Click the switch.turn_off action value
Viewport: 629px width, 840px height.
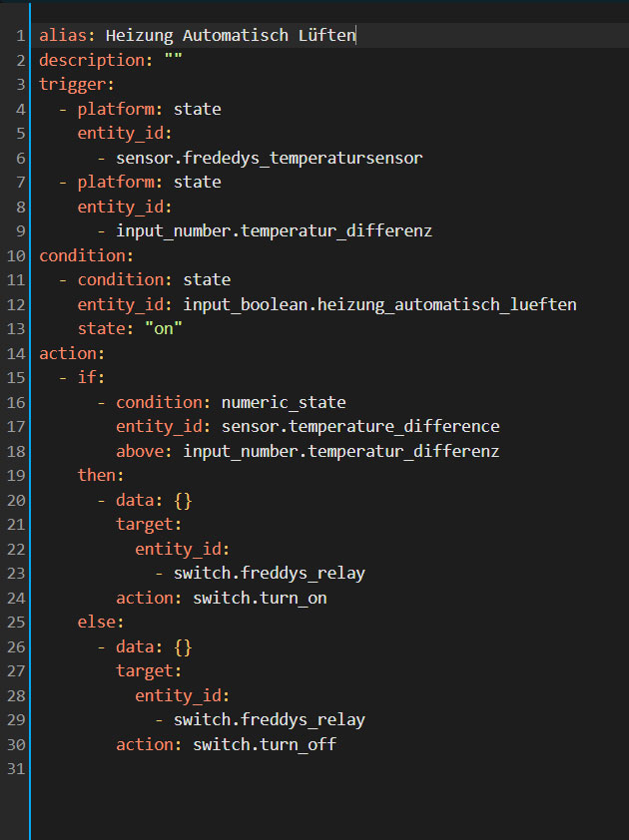[264, 744]
